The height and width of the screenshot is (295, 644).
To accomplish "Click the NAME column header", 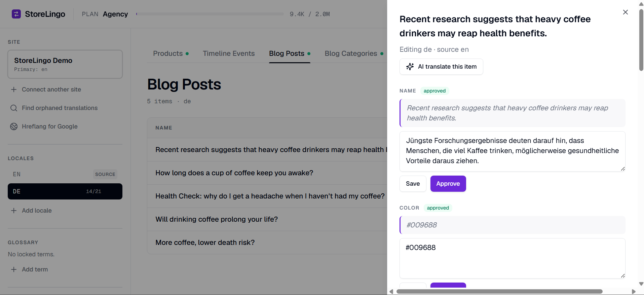I will (x=164, y=128).
